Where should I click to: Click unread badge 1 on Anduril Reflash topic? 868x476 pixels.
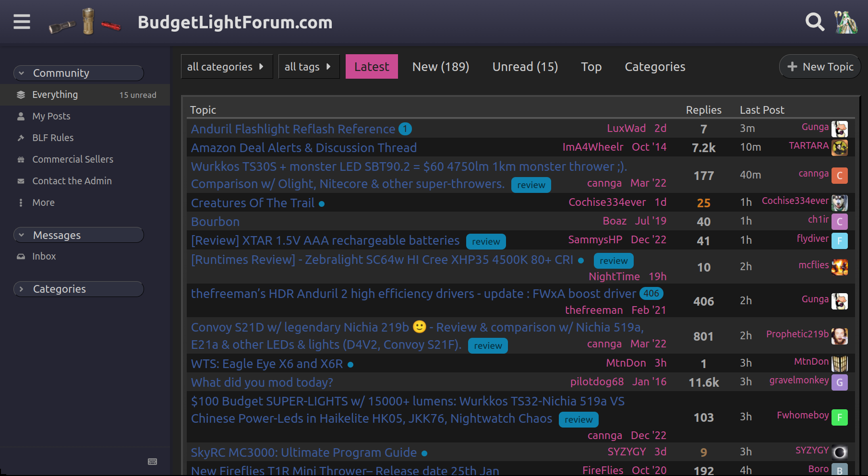tap(405, 129)
